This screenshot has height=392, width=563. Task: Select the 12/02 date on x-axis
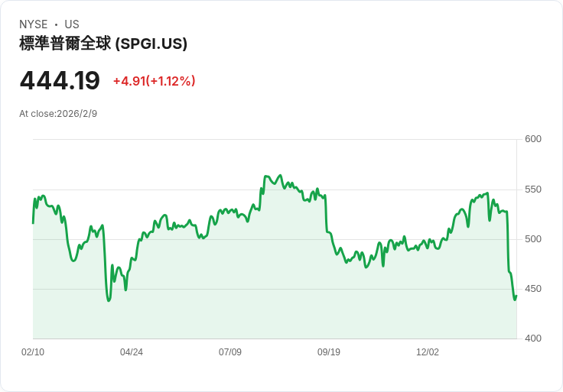(x=428, y=352)
